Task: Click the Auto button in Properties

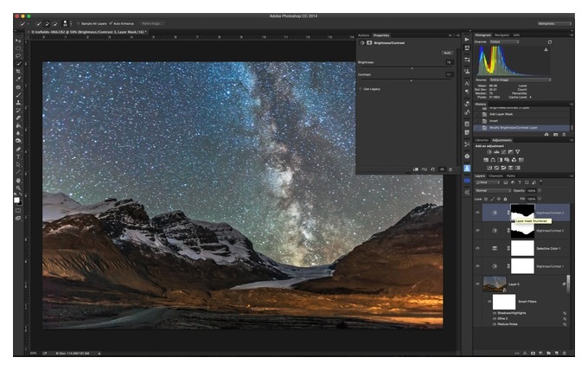Action: [x=447, y=53]
